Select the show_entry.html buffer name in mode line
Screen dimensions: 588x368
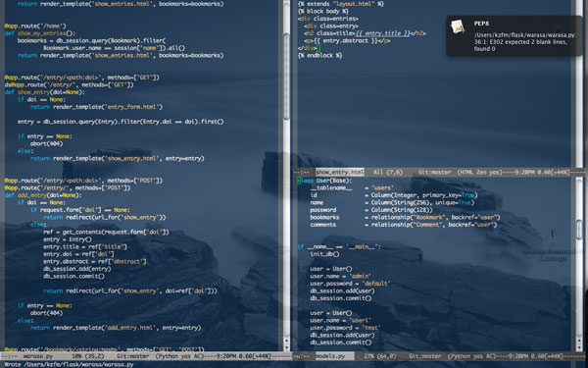pyautogui.click(x=340, y=173)
